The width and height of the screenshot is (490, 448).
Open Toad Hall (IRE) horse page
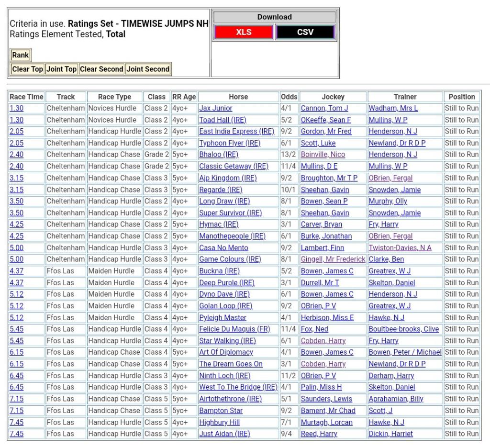click(223, 120)
